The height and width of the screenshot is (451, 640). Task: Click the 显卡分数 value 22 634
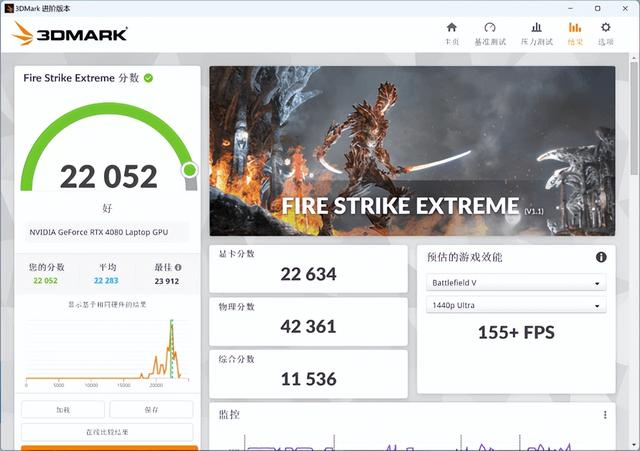308,274
